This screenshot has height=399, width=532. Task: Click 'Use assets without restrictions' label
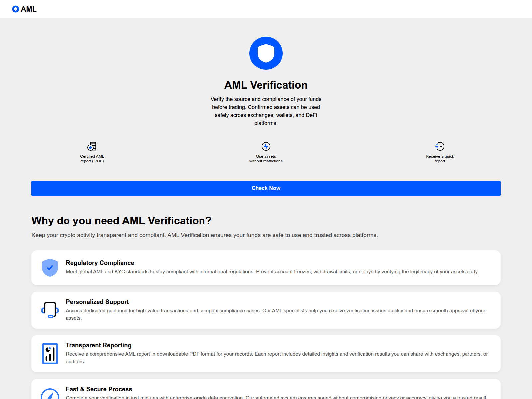tap(266, 159)
